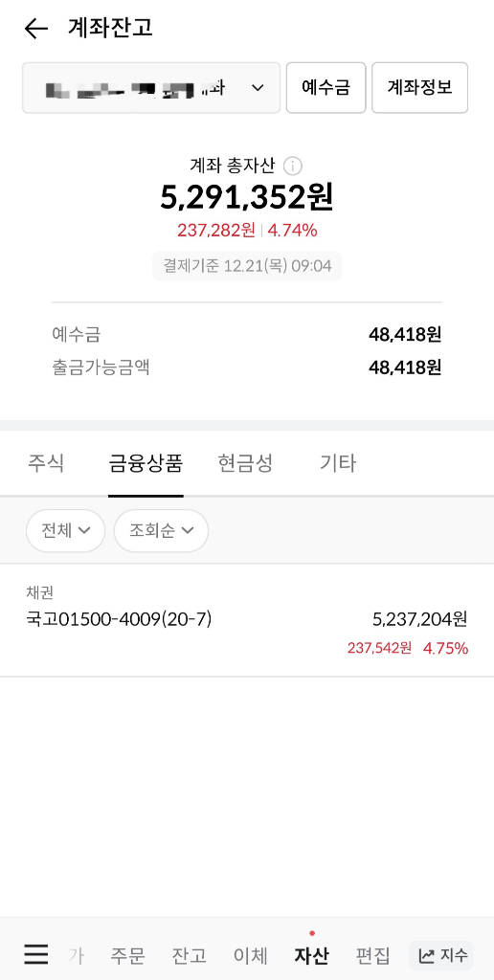Go to 주문 in bottom navigation
The image size is (494, 980).
128,955
